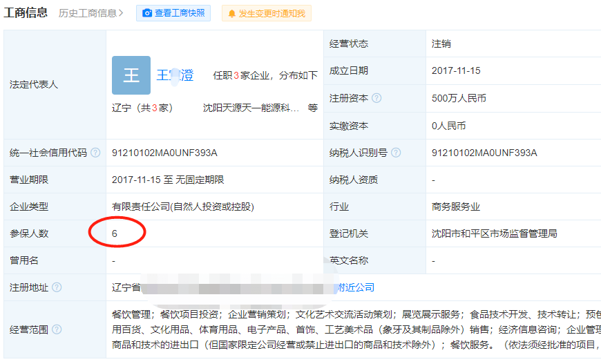
Task: Click the camera icon for 查看工商快照
Action: point(147,13)
